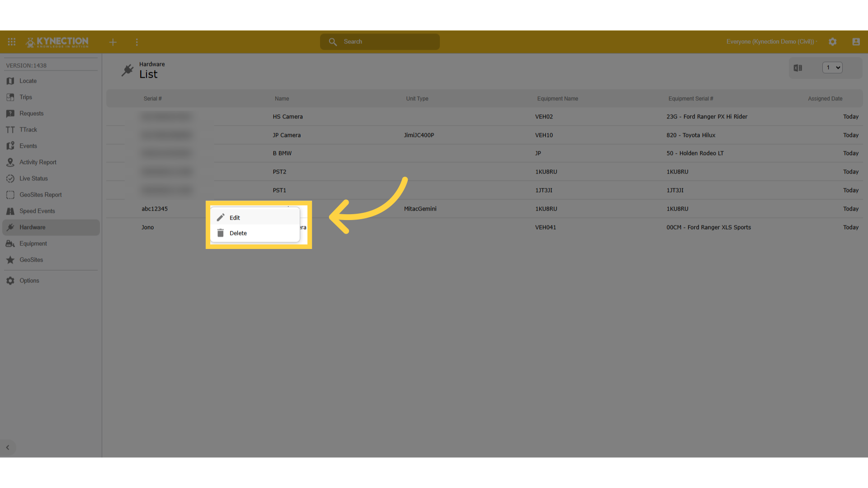Sort by Equipment Name column header

(x=557, y=99)
